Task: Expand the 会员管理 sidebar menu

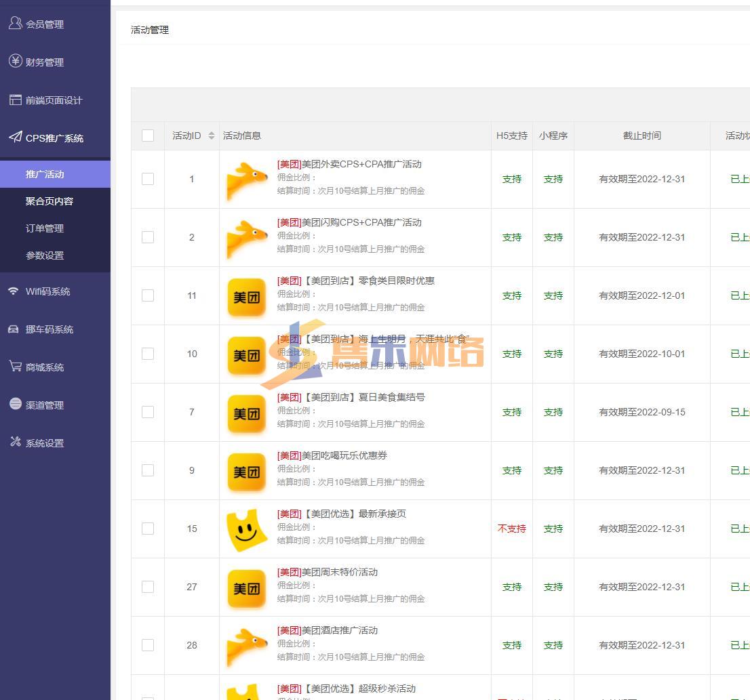Action: coord(55,24)
